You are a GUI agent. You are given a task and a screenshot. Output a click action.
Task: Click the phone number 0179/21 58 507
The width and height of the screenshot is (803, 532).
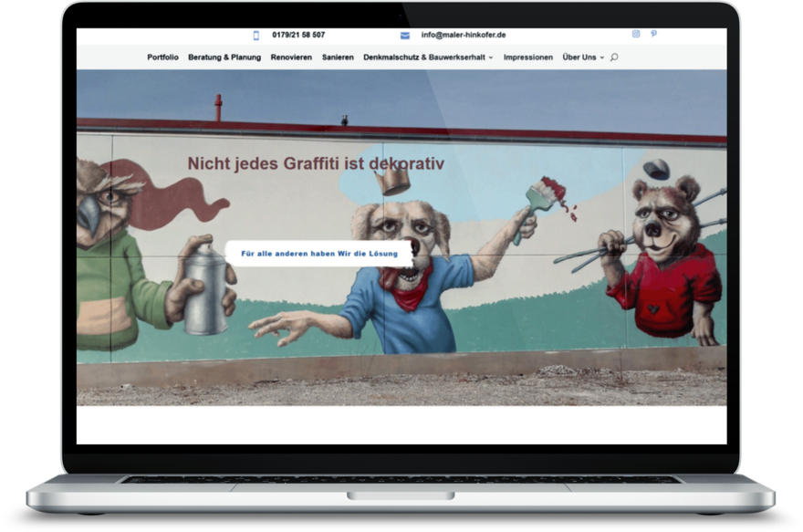click(x=298, y=36)
